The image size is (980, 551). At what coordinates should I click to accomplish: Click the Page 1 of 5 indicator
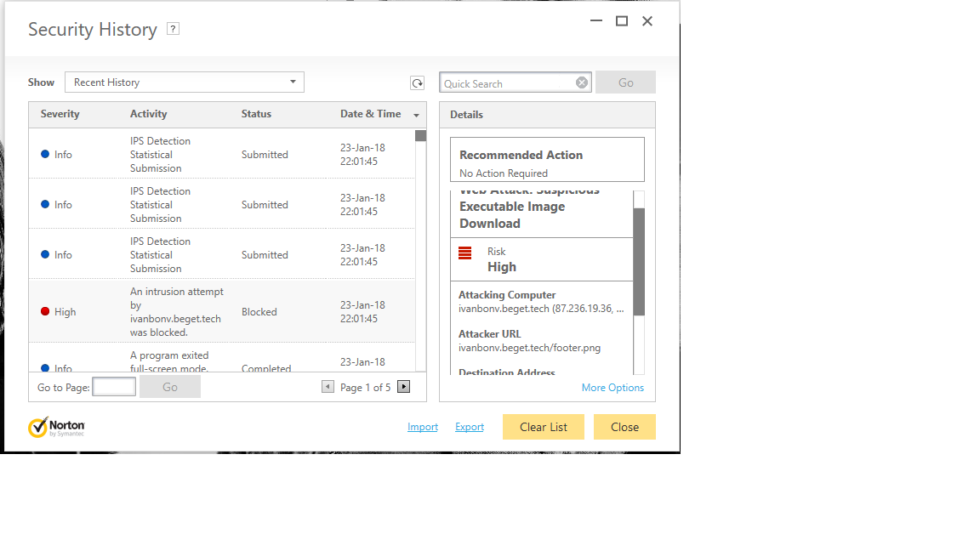(x=366, y=388)
